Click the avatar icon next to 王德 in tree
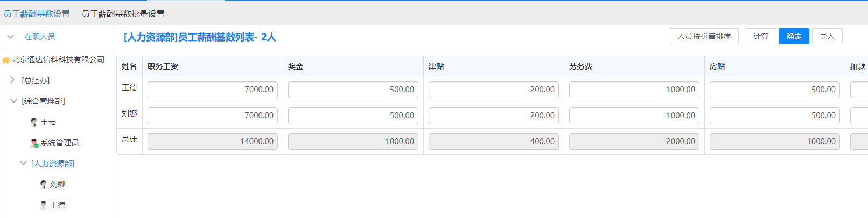The image size is (868, 218). pos(43,205)
